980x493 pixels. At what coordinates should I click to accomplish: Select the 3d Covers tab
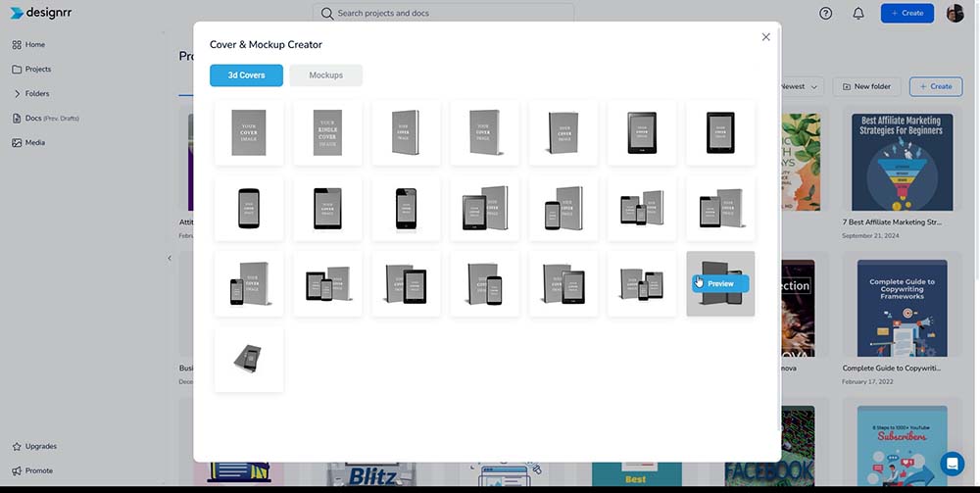246,75
